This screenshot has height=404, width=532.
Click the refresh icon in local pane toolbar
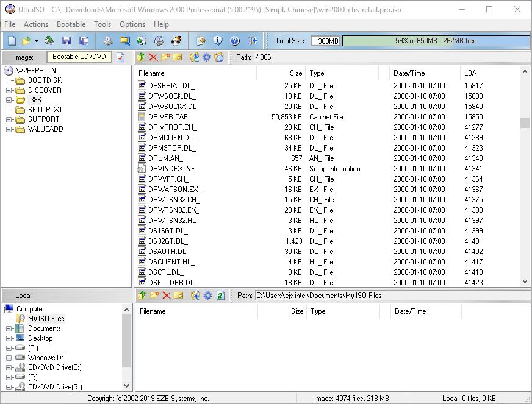[220, 296]
